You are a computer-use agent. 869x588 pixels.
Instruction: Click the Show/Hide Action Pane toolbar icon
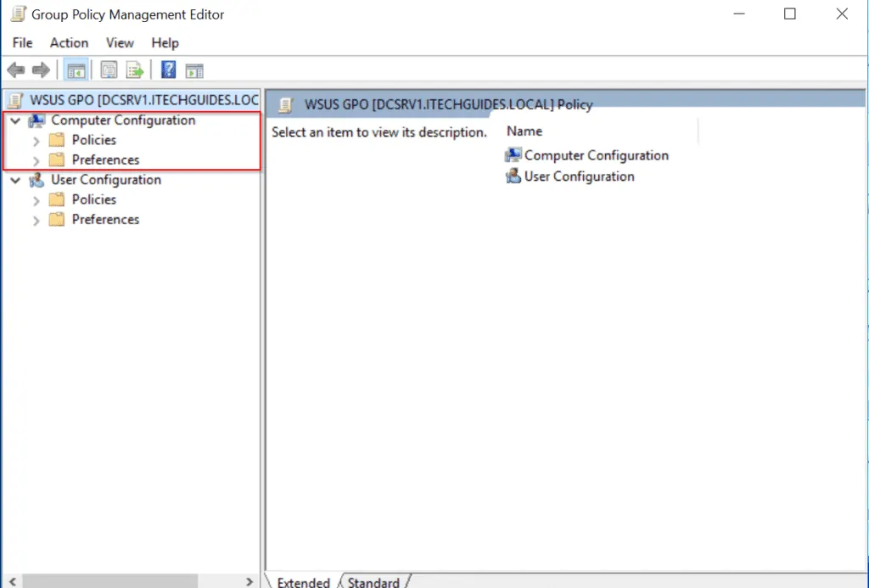(x=194, y=70)
